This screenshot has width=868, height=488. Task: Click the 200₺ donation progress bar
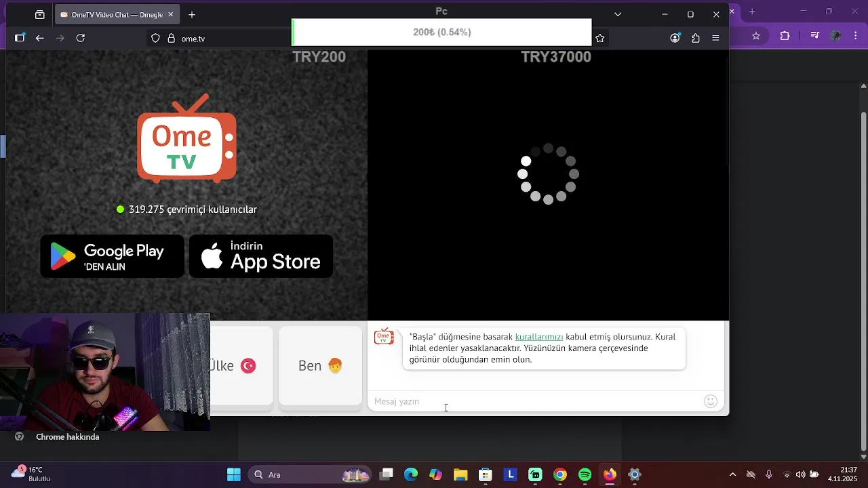coord(441,32)
